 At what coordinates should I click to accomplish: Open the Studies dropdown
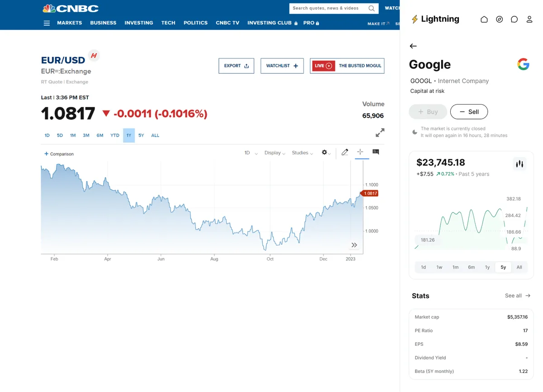coord(303,153)
